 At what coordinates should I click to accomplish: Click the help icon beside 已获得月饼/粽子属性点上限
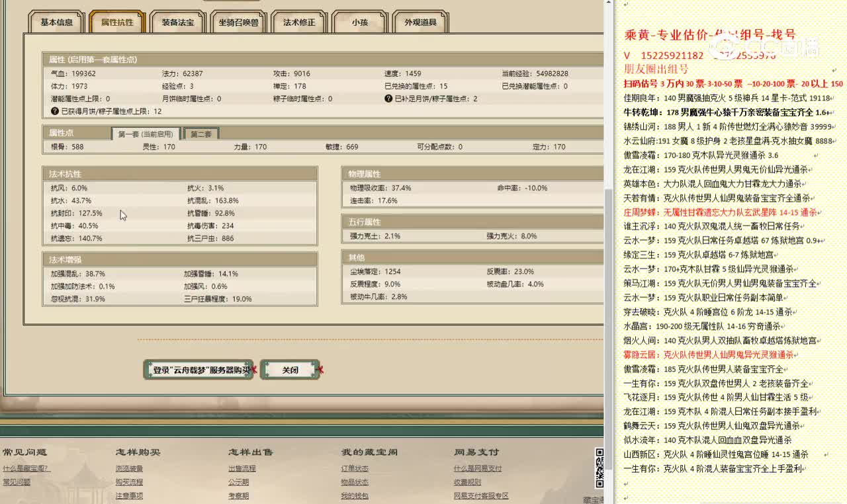coord(55,112)
